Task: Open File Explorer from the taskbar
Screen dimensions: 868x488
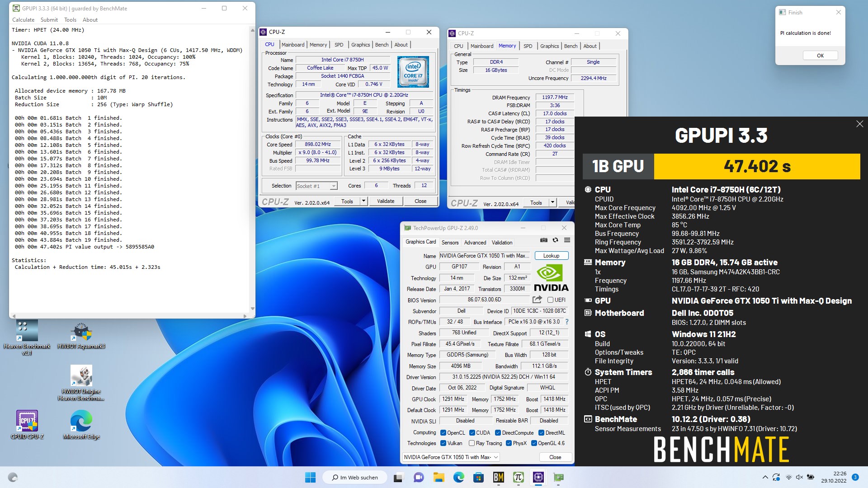Action: (x=439, y=477)
